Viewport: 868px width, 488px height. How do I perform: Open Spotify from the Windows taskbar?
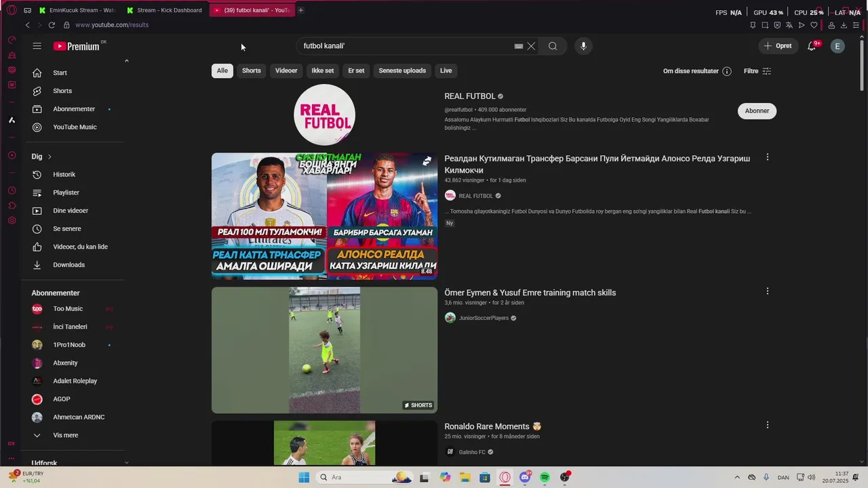(545, 477)
